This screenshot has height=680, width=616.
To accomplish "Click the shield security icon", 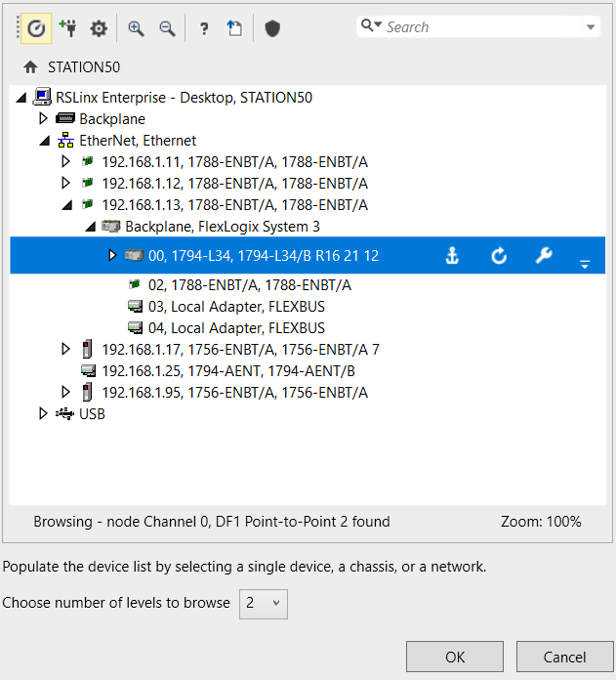I will (x=272, y=29).
